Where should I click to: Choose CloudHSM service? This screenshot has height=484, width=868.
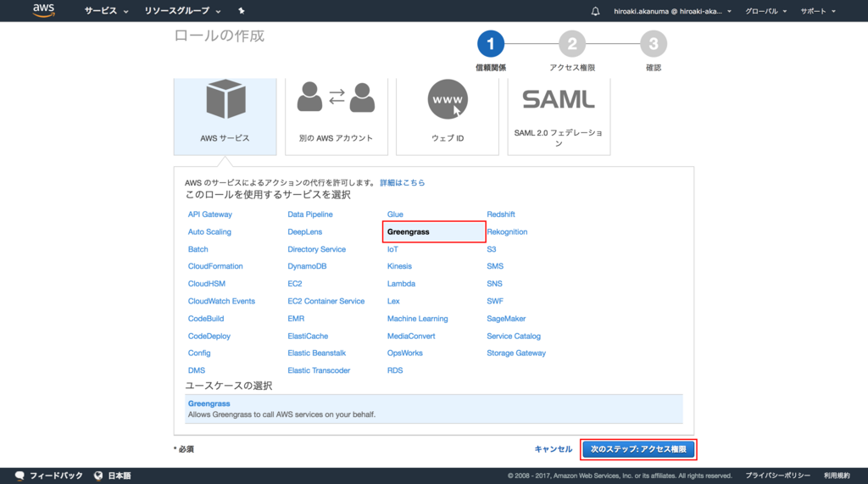point(207,283)
